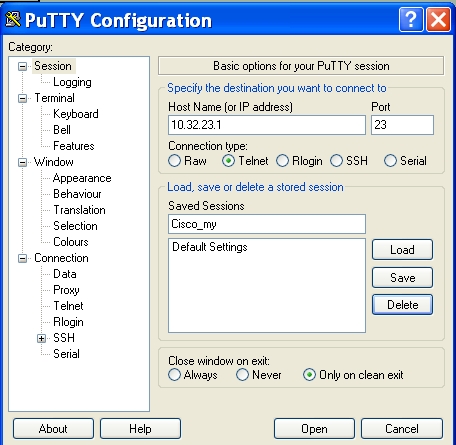Open the SSH settings in category tree
Image resolution: width=456 pixels, height=445 pixels.
[64, 338]
